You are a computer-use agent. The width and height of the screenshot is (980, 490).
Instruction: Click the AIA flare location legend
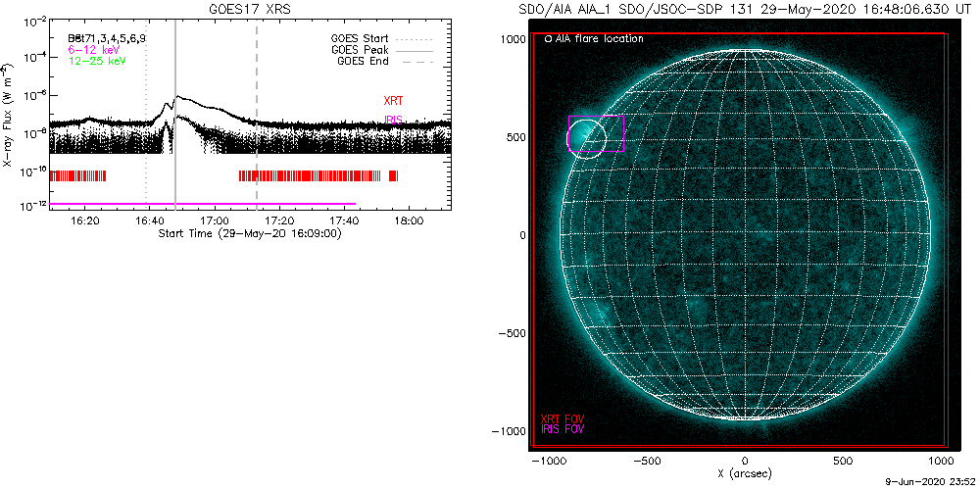click(594, 39)
